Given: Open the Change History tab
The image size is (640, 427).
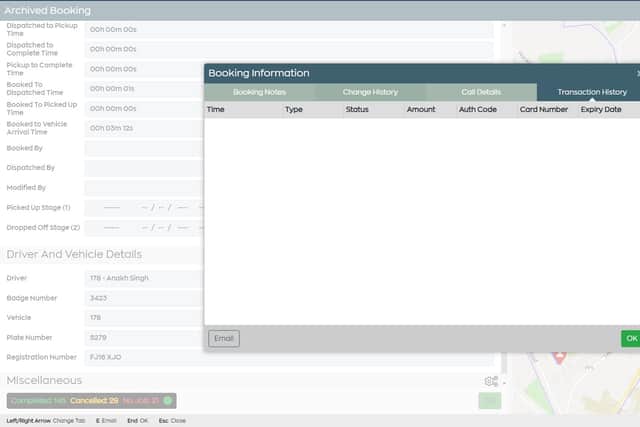Looking at the screenshot, I should (x=370, y=92).
